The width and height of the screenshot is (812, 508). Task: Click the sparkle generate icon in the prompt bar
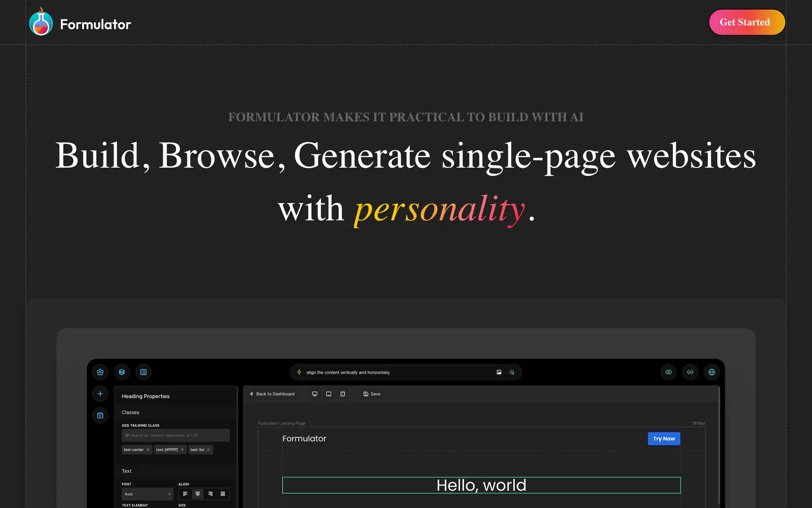coord(512,372)
